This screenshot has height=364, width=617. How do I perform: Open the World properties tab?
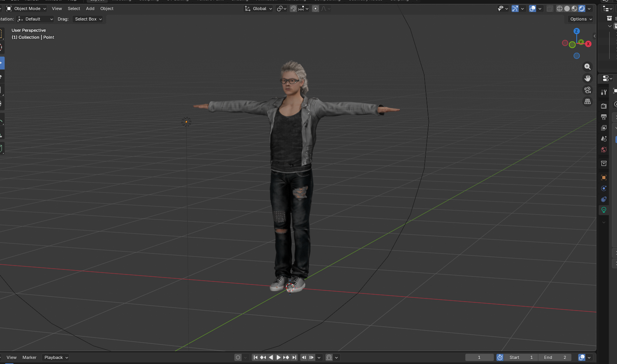click(604, 150)
